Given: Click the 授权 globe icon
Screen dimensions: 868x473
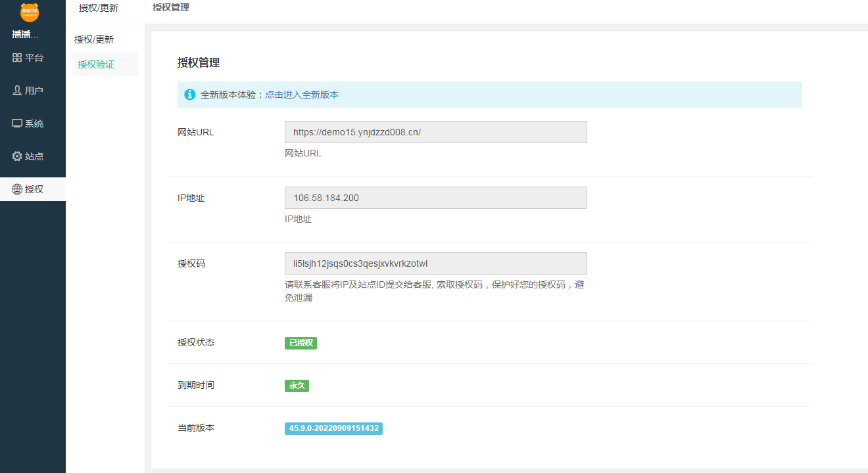Looking at the screenshot, I should [17, 189].
